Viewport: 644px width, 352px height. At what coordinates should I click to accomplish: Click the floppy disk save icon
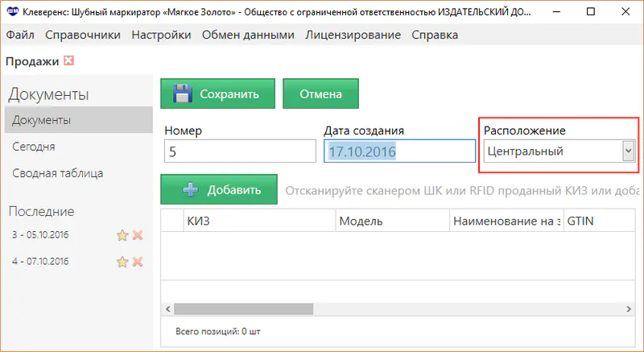pos(183,93)
